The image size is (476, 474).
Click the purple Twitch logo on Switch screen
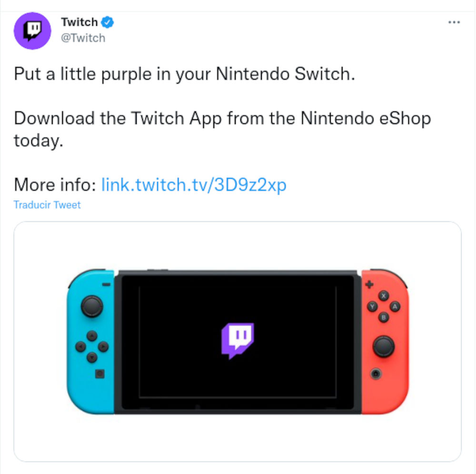point(238,340)
